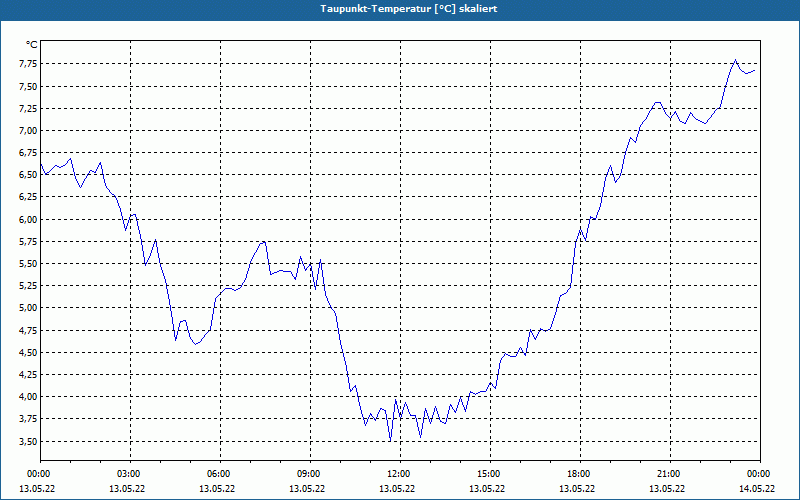This screenshot has width=800, height=500.
Task: Click the 5,25 y-axis label
Action: [x=29, y=286]
